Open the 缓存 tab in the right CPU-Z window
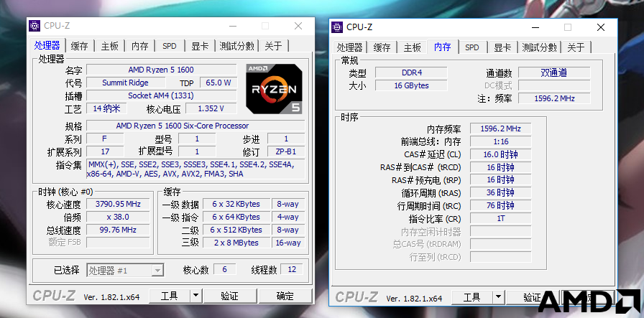The width and height of the screenshot is (644, 318). tap(382, 47)
